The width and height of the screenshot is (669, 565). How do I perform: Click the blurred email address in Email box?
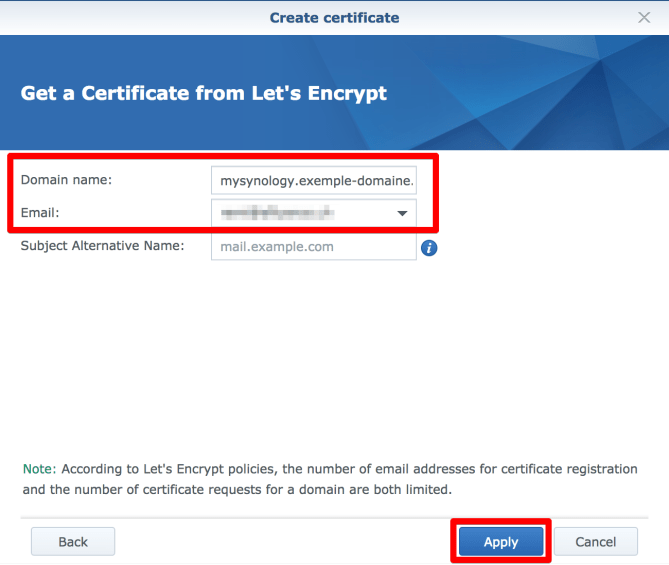coord(277,213)
